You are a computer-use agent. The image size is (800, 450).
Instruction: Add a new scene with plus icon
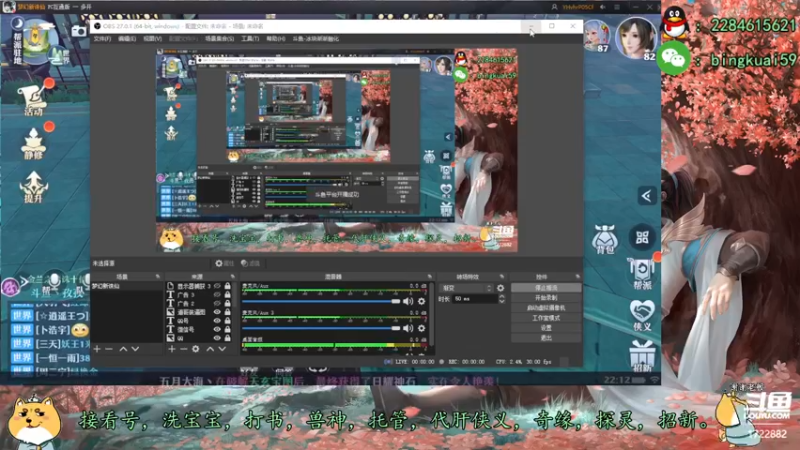[97, 349]
